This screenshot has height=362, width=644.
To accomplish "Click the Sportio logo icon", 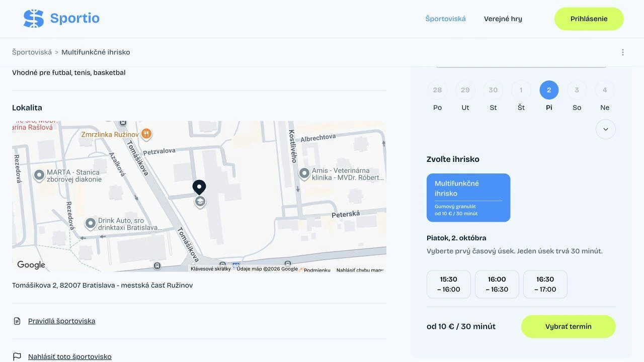I will point(34,19).
